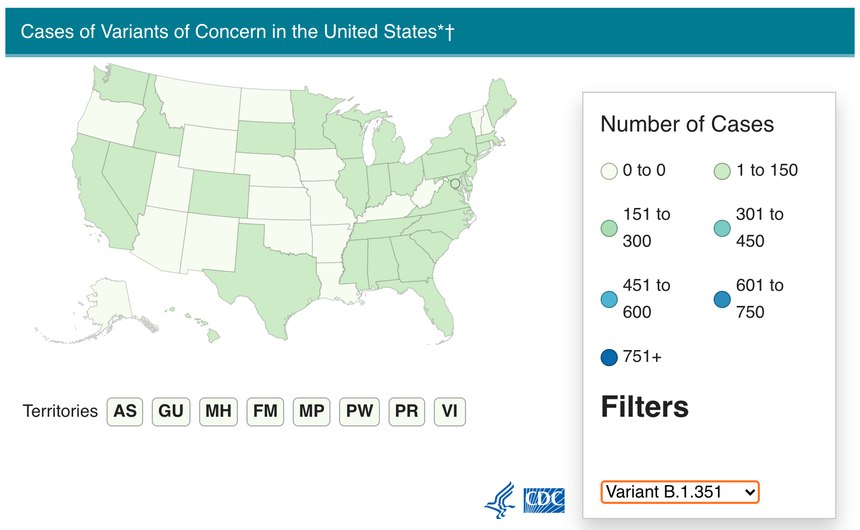Viewport: 860px width, 530px height.
Task: Click the CDC logo icon
Action: coord(544,500)
